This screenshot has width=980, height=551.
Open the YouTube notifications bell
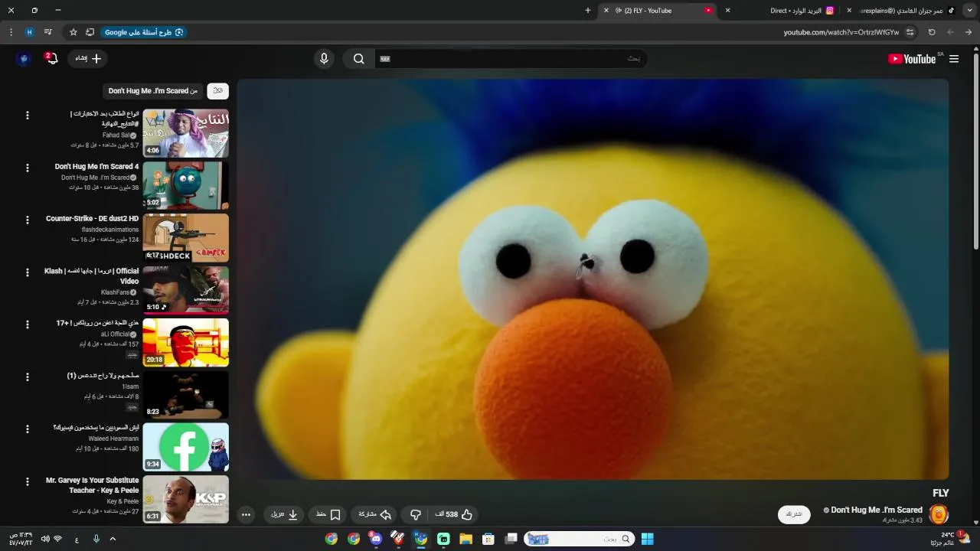[x=51, y=59]
